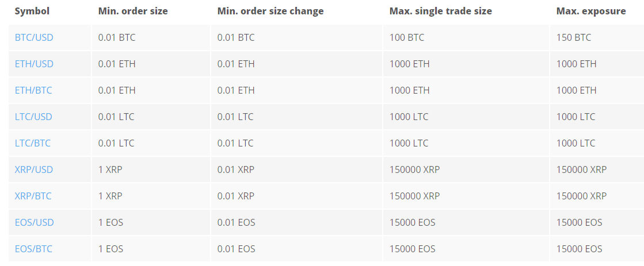
Task: Select the EOS/BTC symbol link
Action: (33, 249)
